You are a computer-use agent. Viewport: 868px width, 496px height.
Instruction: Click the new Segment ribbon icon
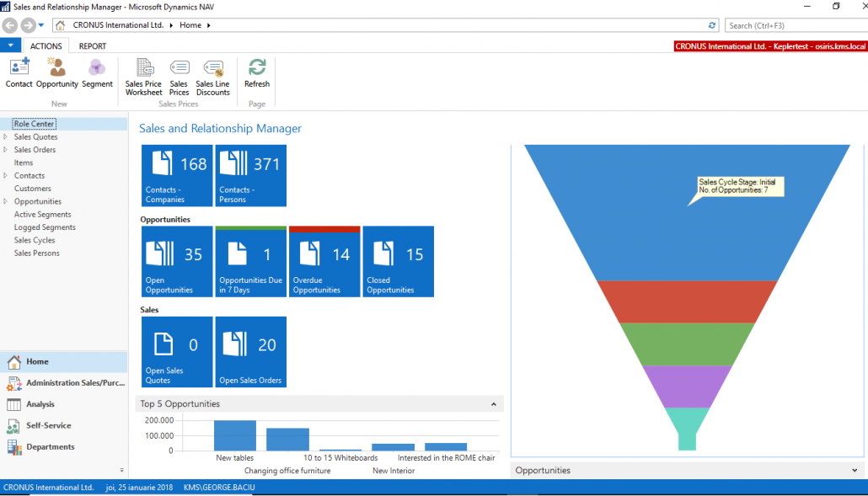coord(97,72)
